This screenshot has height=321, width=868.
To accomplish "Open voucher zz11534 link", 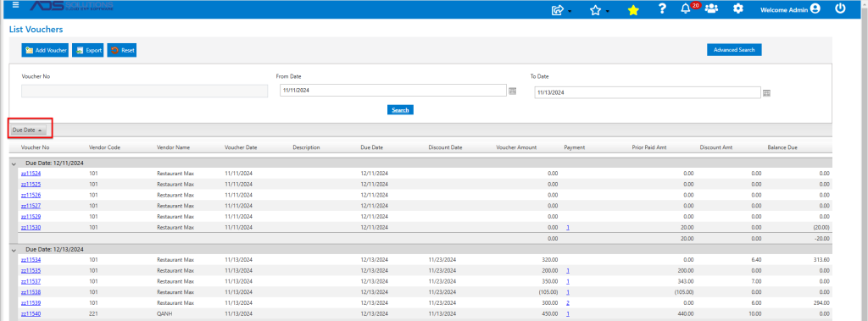I will pyautogui.click(x=31, y=259).
